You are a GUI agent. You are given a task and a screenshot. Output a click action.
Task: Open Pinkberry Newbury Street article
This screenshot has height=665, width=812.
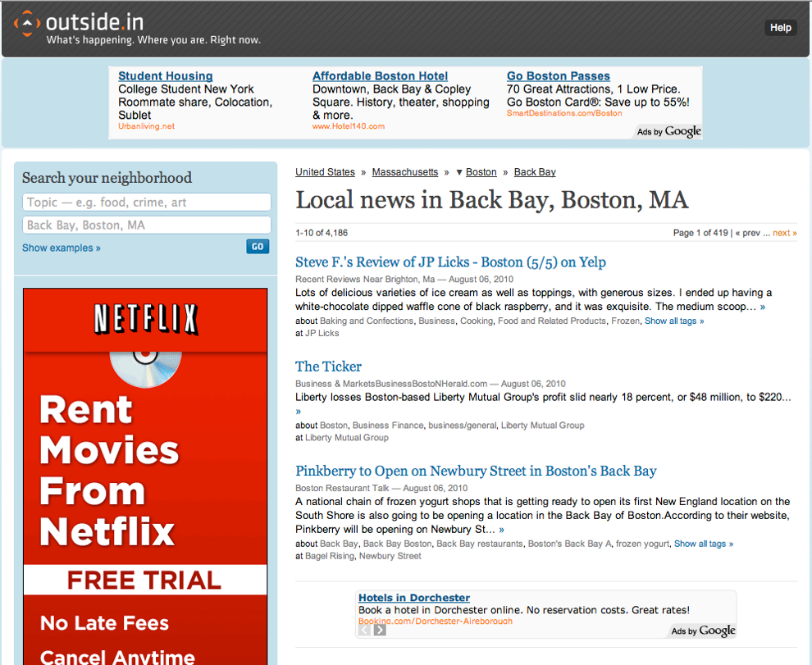pyautogui.click(x=476, y=471)
